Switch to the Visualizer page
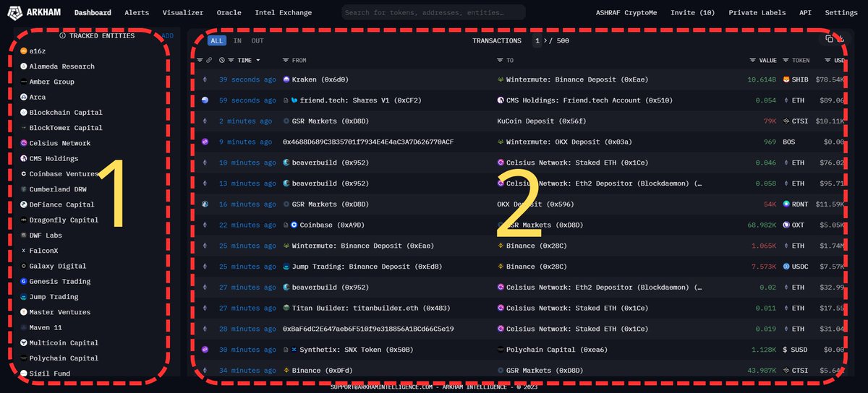This screenshot has height=393, width=868. coord(183,13)
